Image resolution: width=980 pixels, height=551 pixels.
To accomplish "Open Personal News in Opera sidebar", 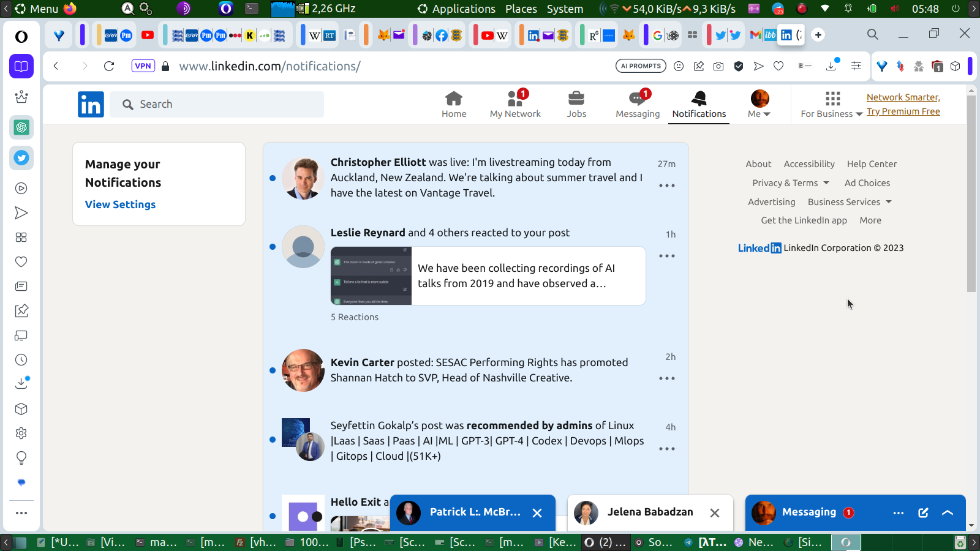I will coord(21,287).
